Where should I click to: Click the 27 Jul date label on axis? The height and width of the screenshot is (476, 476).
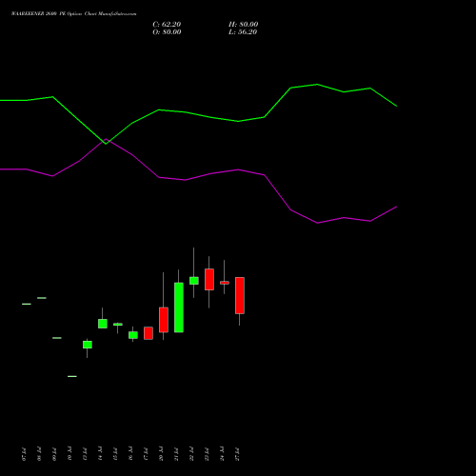click(x=238, y=454)
